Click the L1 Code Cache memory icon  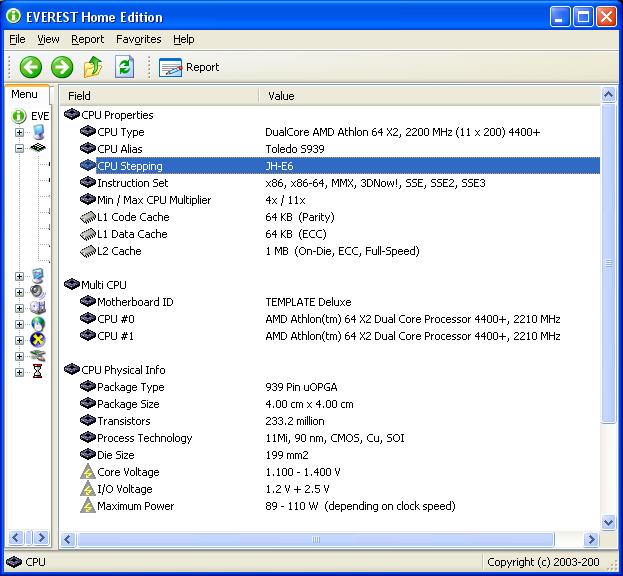(88, 217)
